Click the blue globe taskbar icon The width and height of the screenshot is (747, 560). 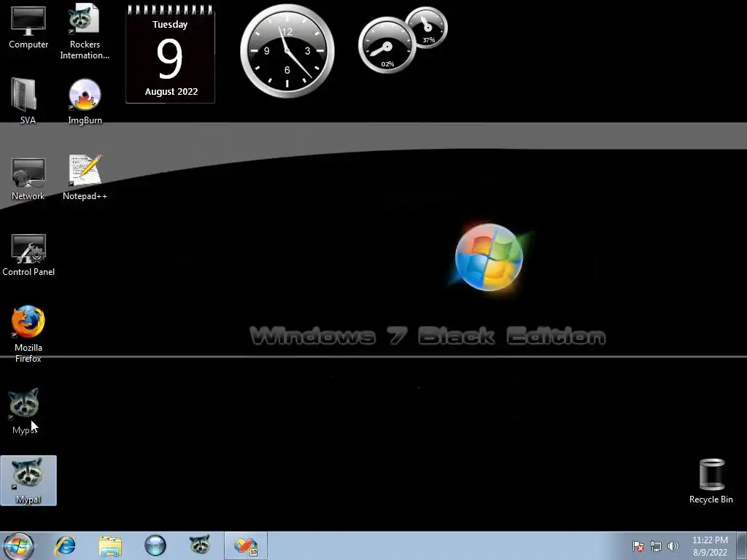(x=155, y=545)
